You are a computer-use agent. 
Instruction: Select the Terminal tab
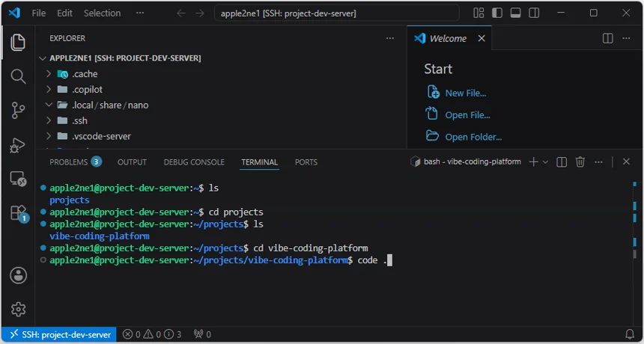pos(260,162)
